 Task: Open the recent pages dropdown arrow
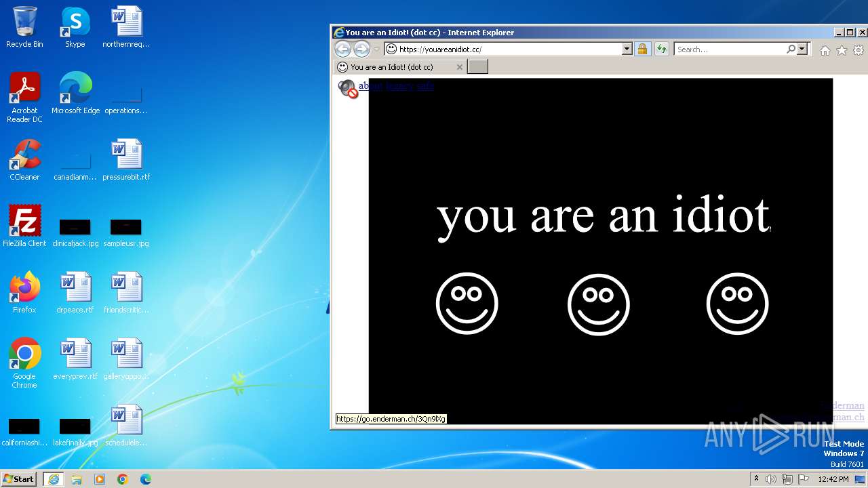click(376, 49)
